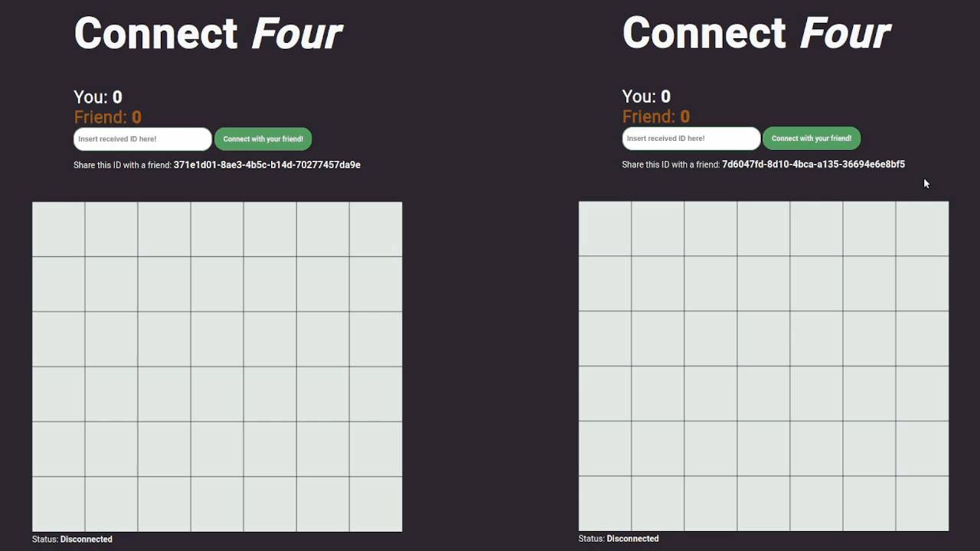
Task: Click the top-left cell of the right board
Action: tap(605, 229)
